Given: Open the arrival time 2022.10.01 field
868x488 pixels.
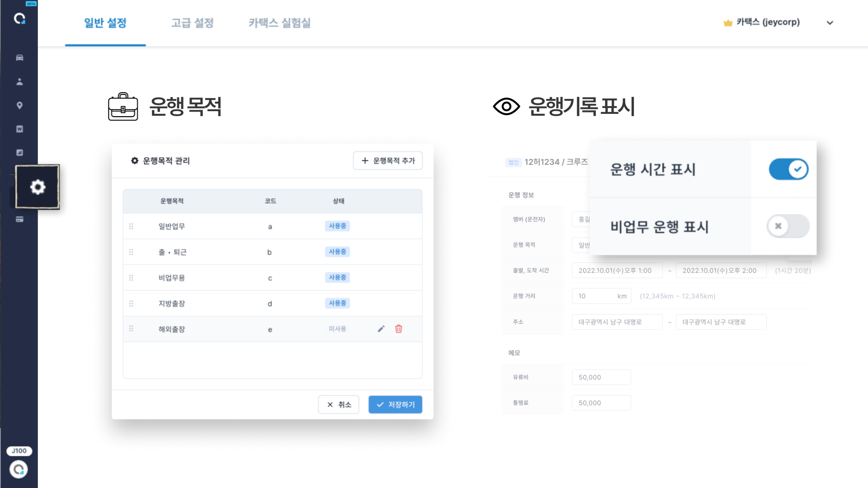Looking at the screenshot, I should [721, 270].
